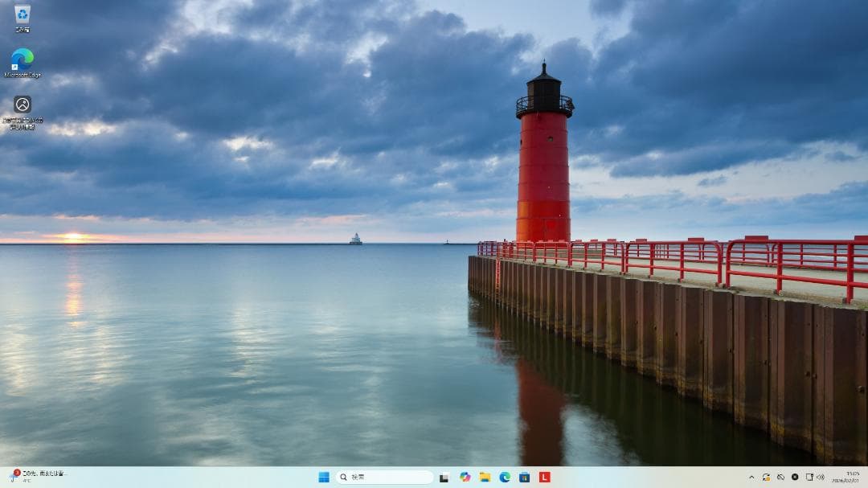Open the photos app shortcut on the desktop
Viewport: 868px width, 488px height.
click(20, 105)
